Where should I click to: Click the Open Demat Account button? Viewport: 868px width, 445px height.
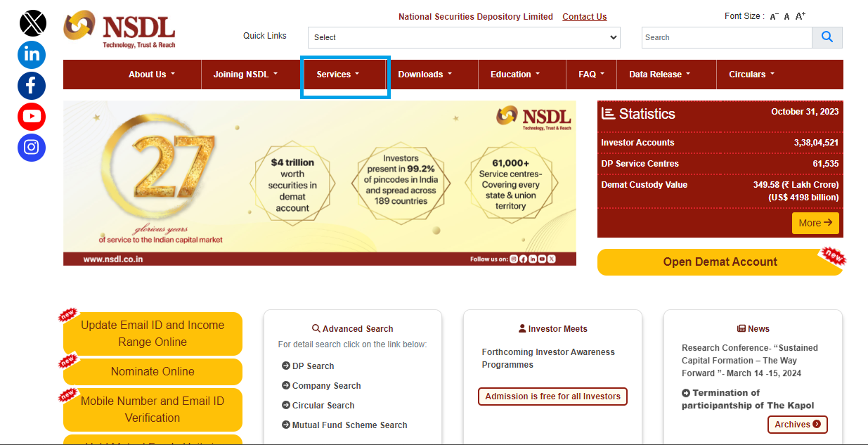click(720, 262)
